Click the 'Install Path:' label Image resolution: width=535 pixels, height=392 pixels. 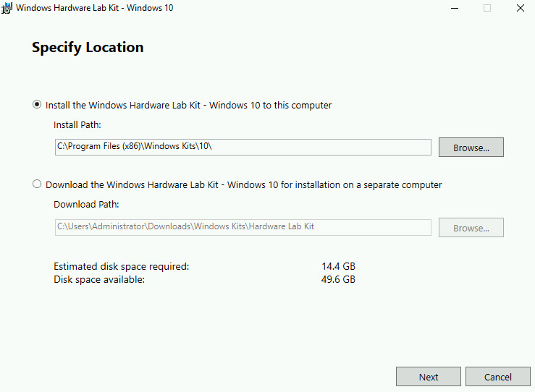point(77,124)
